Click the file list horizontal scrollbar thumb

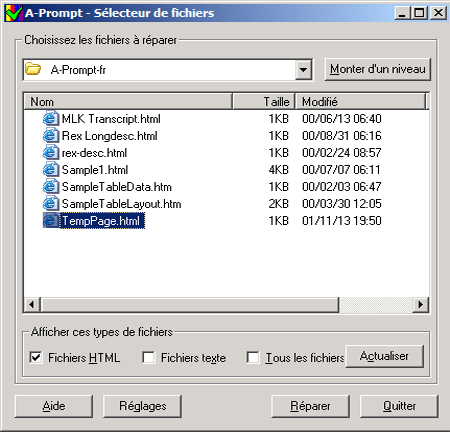tap(190, 304)
